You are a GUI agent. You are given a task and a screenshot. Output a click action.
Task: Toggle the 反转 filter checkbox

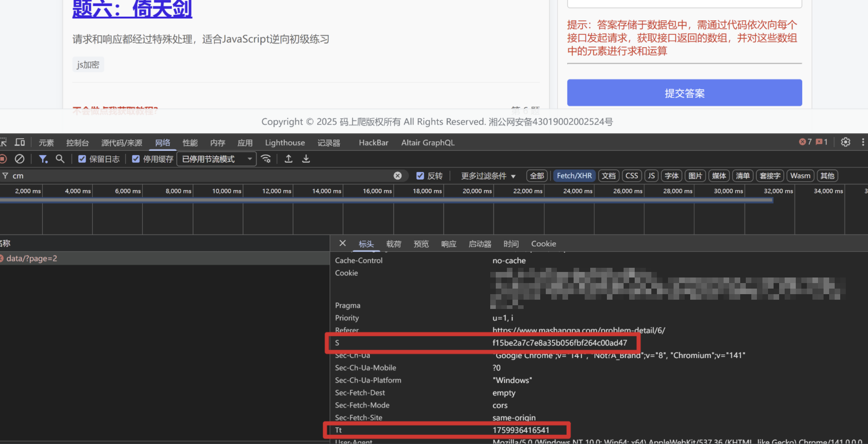[x=420, y=176]
